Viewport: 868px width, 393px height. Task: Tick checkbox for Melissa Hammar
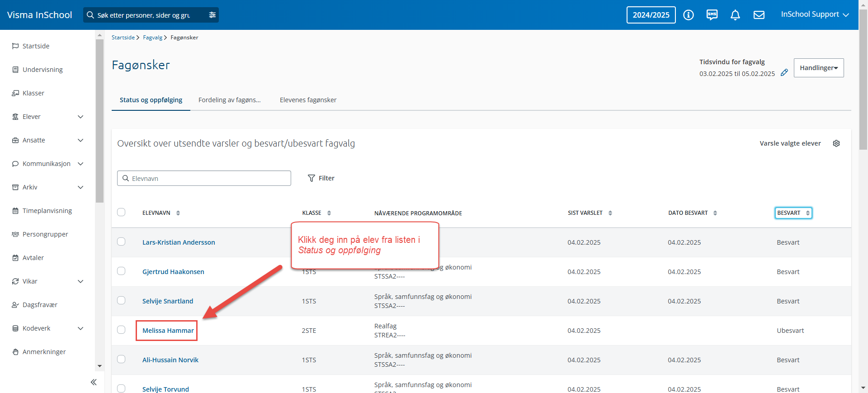[x=121, y=330]
